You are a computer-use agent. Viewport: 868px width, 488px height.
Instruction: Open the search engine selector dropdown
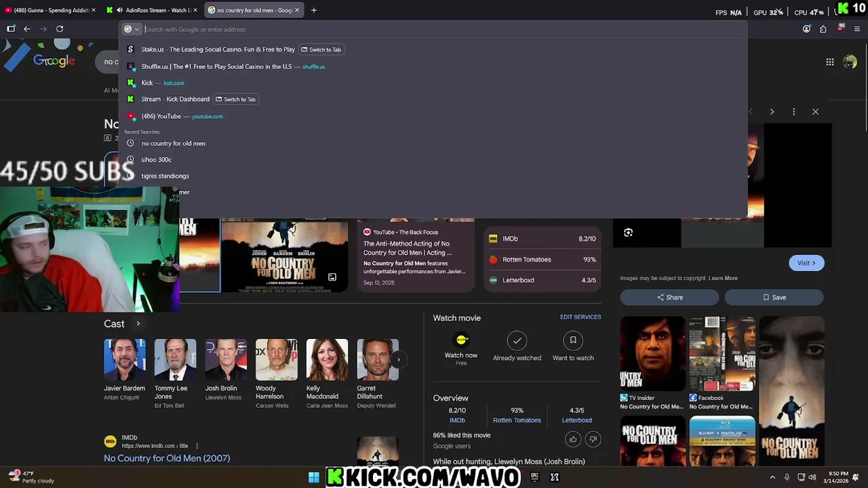[132, 29]
